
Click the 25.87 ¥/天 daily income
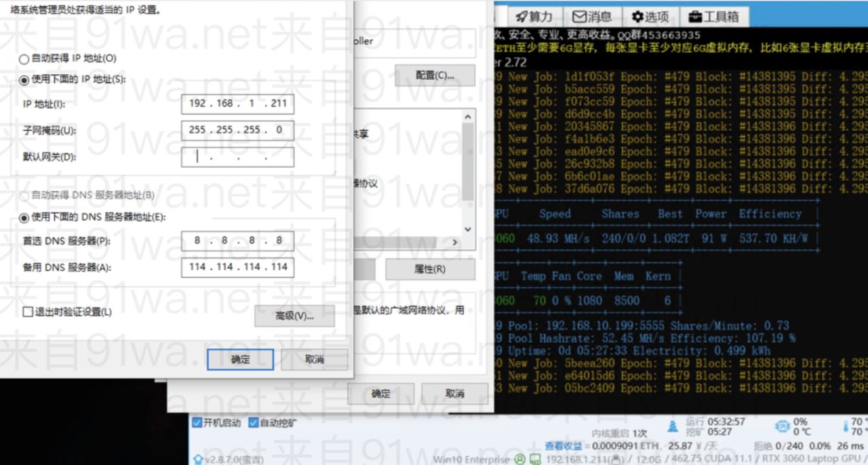click(694, 446)
